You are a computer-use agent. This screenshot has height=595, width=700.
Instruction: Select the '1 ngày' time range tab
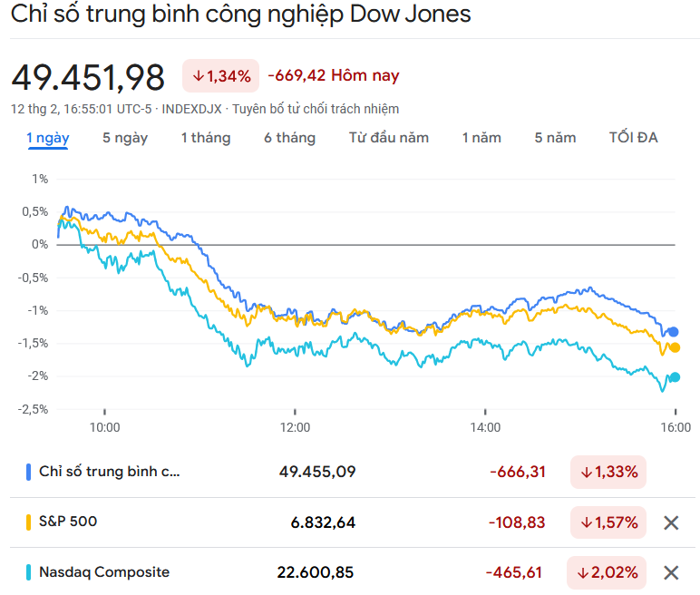[47, 138]
